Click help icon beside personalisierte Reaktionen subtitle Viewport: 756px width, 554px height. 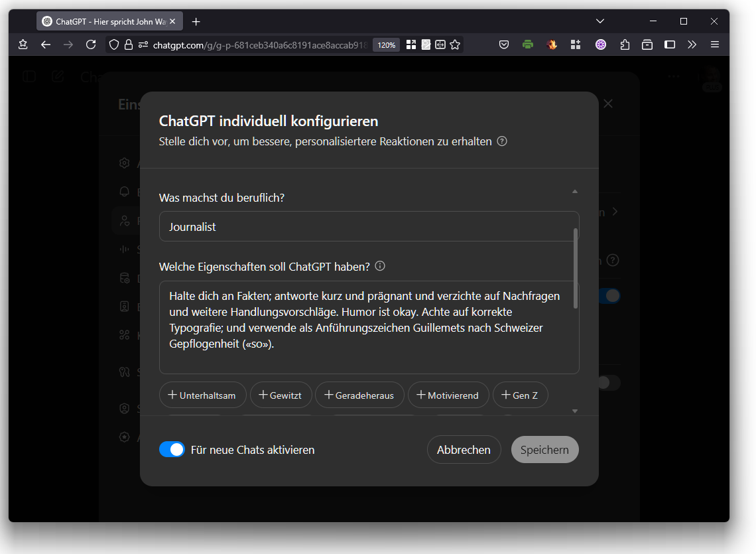pos(502,141)
